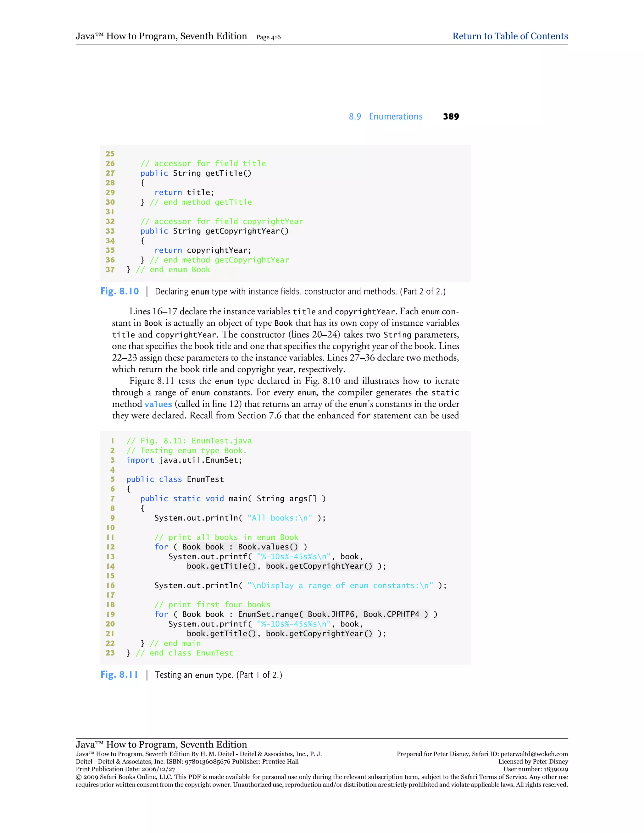Click the Return to Table of Contents link
This screenshot has height=833, width=644.
click(510, 36)
